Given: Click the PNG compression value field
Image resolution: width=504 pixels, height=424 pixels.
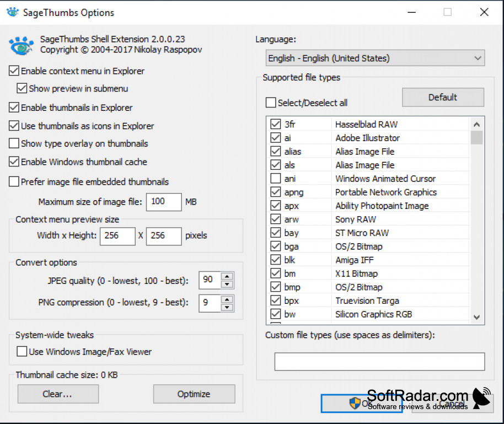Looking at the screenshot, I should (x=210, y=303).
